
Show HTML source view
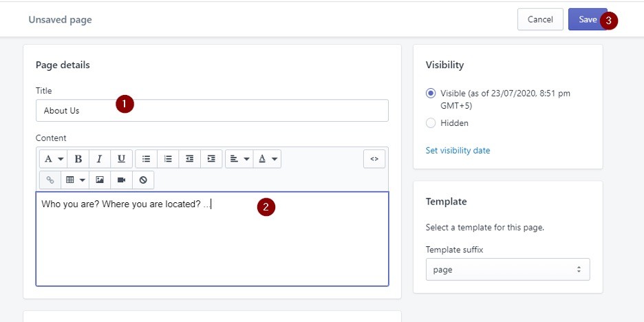pos(374,159)
